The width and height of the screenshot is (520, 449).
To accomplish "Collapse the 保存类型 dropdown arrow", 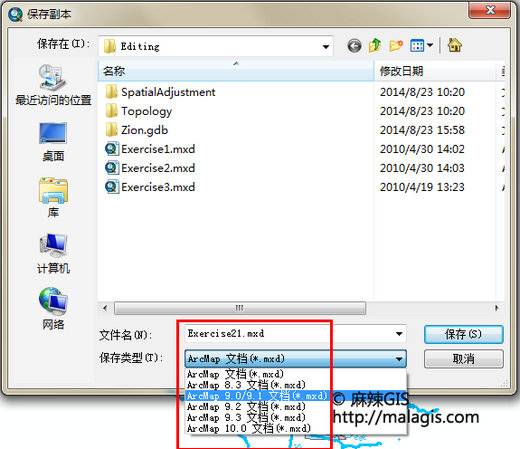I will pos(399,359).
